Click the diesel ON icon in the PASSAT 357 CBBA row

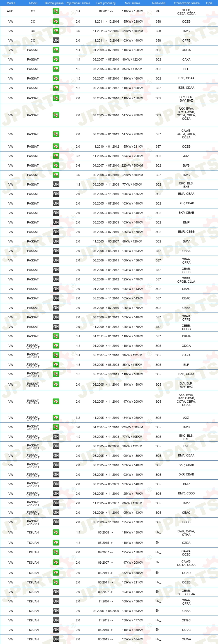[56, 251]
